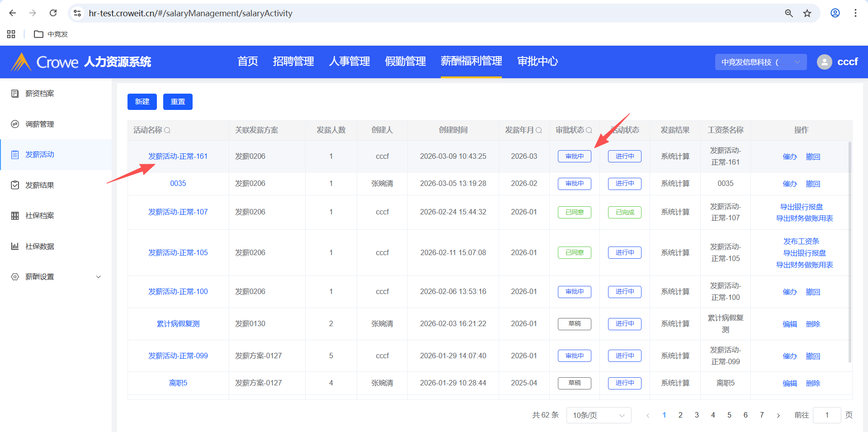
Task: Click search icon beside 活动名称 column header
Action: click(167, 130)
